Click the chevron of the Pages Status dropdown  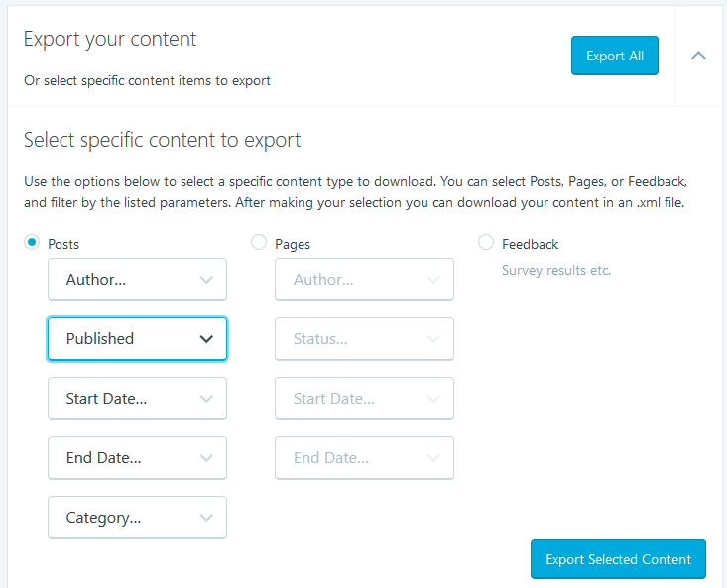click(x=433, y=339)
